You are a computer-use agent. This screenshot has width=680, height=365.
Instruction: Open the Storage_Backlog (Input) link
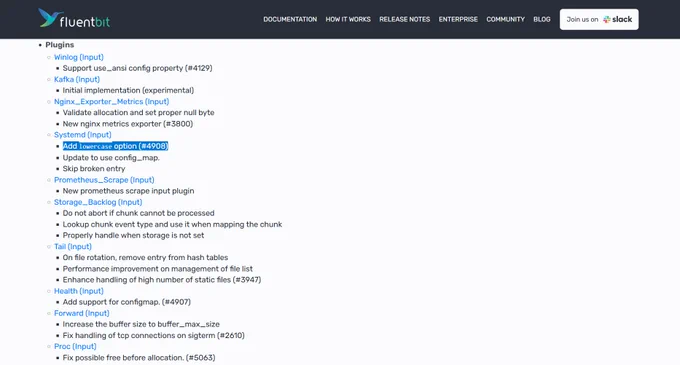point(98,202)
